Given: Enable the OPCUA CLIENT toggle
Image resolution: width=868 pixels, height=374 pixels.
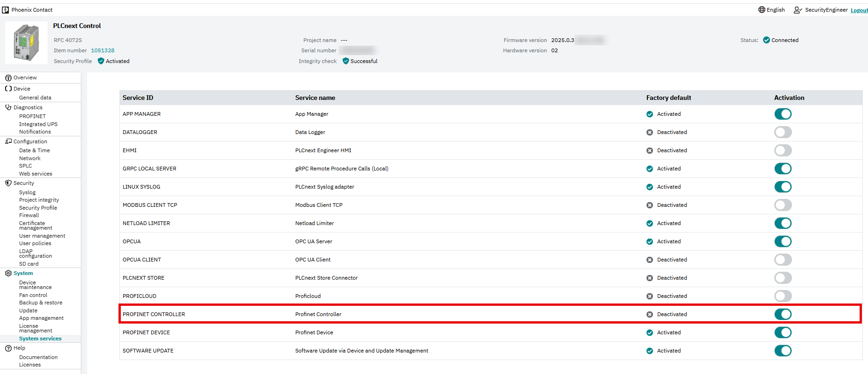Looking at the screenshot, I should [x=783, y=260].
